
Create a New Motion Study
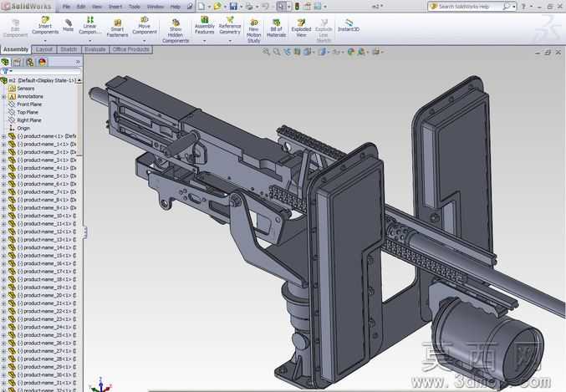254,31
